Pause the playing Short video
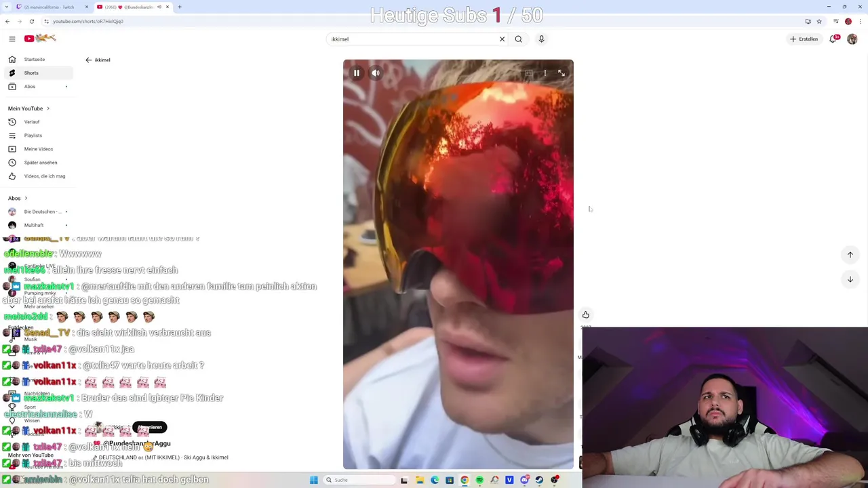This screenshot has width=868, height=488. [x=357, y=73]
